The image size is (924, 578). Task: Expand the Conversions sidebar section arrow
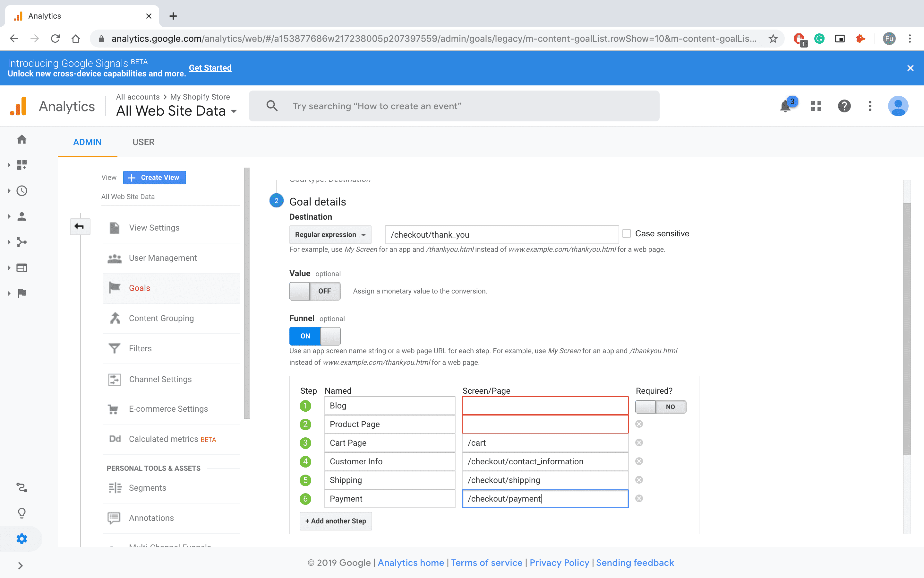[9, 293]
